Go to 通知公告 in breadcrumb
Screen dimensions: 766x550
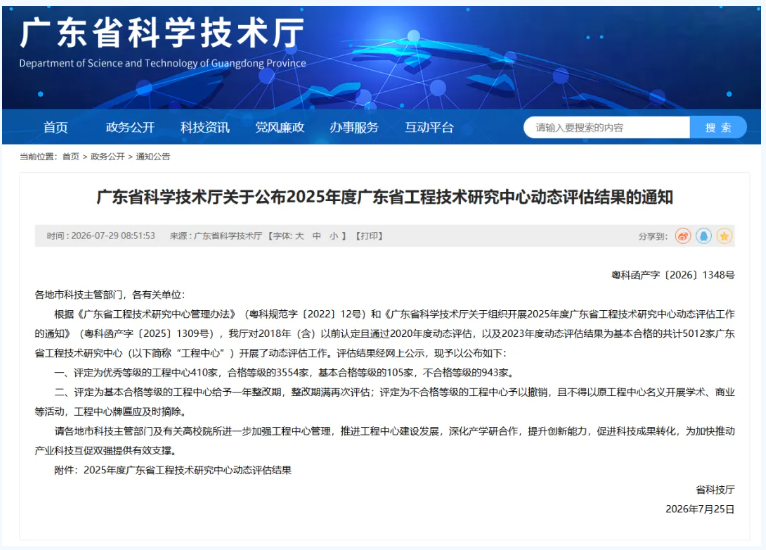pos(153,156)
